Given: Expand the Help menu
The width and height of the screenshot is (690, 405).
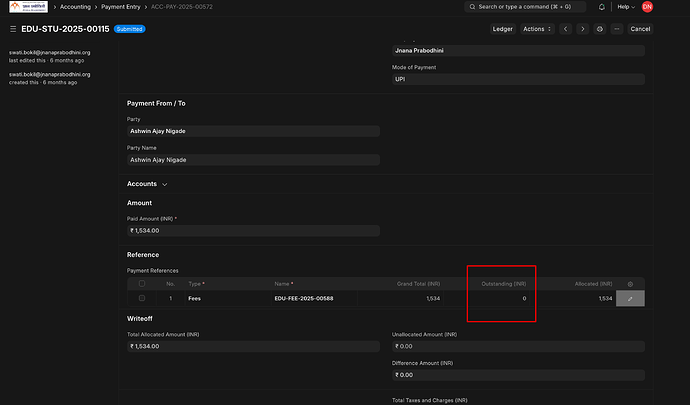Looking at the screenshot, I should (x=627, y=7).
